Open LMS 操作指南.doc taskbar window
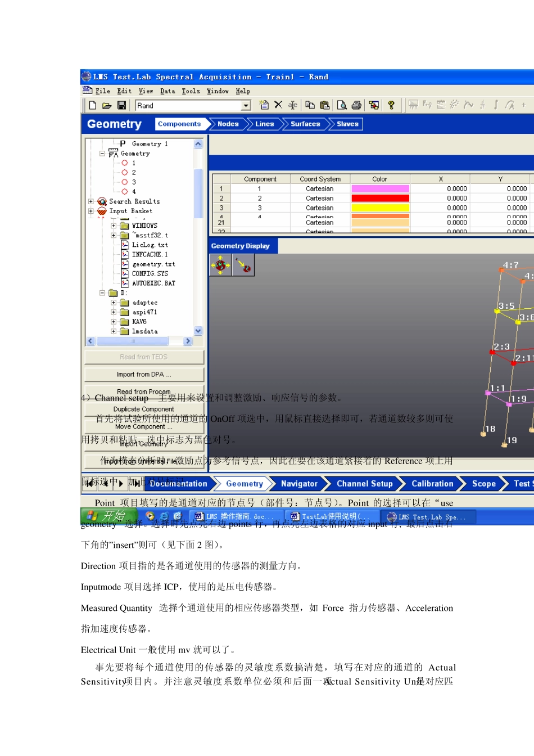 pos(235,516)
